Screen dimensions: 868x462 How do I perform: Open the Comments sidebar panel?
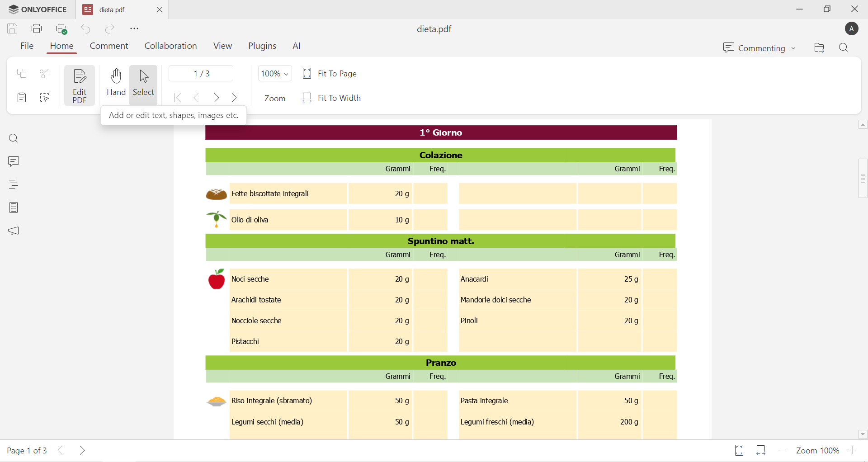pos(14,161)
